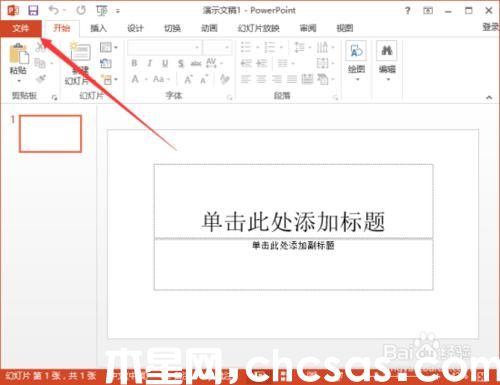Click the Font Color A icon
Image resolution: width=500 pixels, height=385 pixels.
135,79
